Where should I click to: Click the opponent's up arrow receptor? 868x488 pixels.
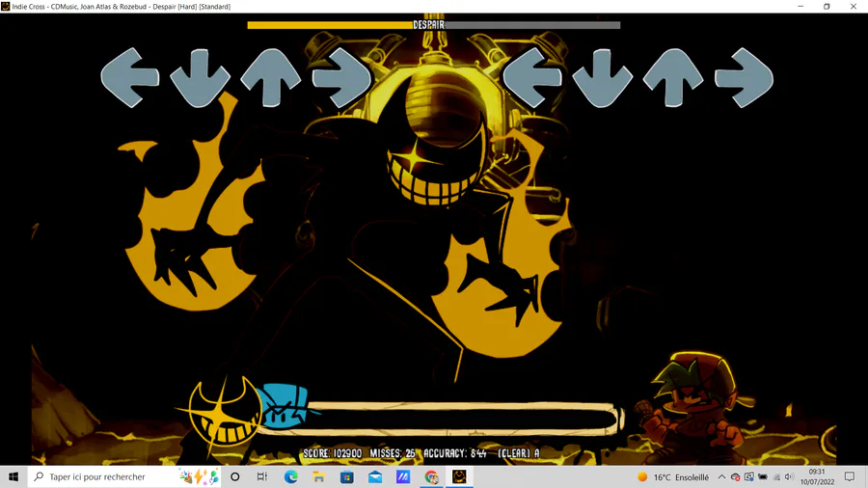coord(271,77)
